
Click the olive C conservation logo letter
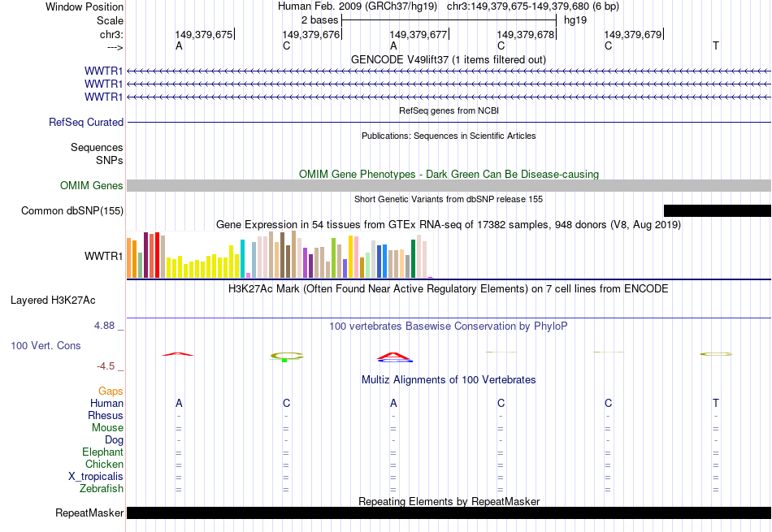coord(286,356)
